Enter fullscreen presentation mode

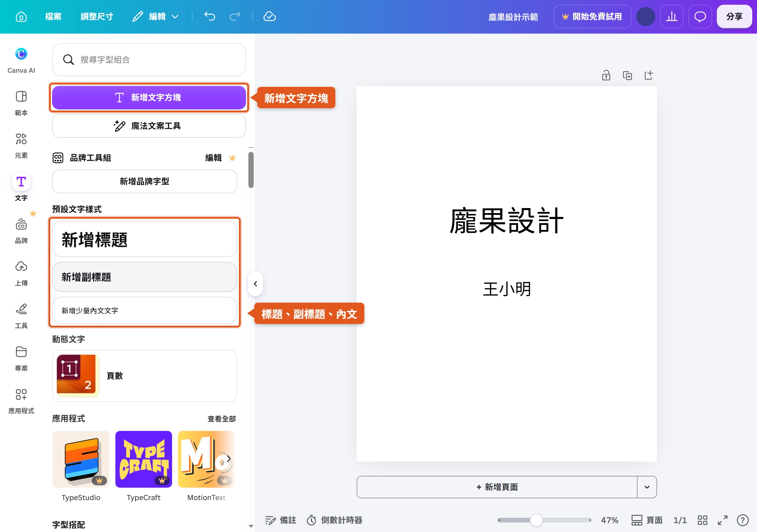point(722,520)
